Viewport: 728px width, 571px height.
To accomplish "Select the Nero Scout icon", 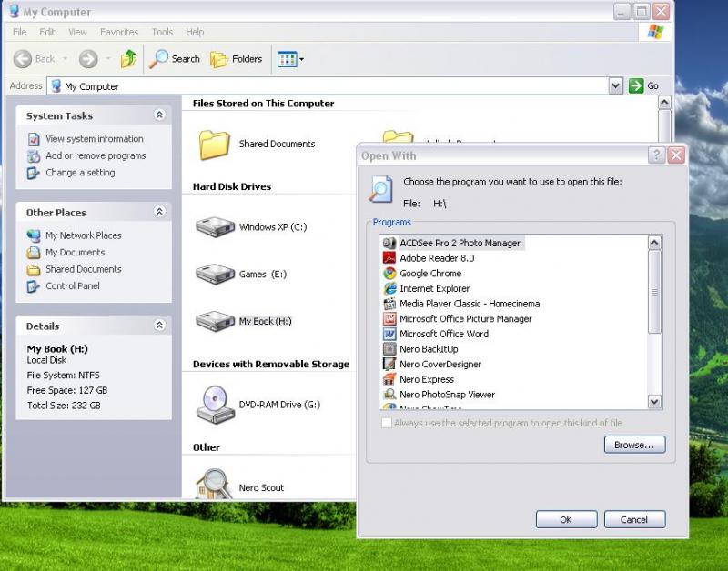I will click(x=214, y=485).
